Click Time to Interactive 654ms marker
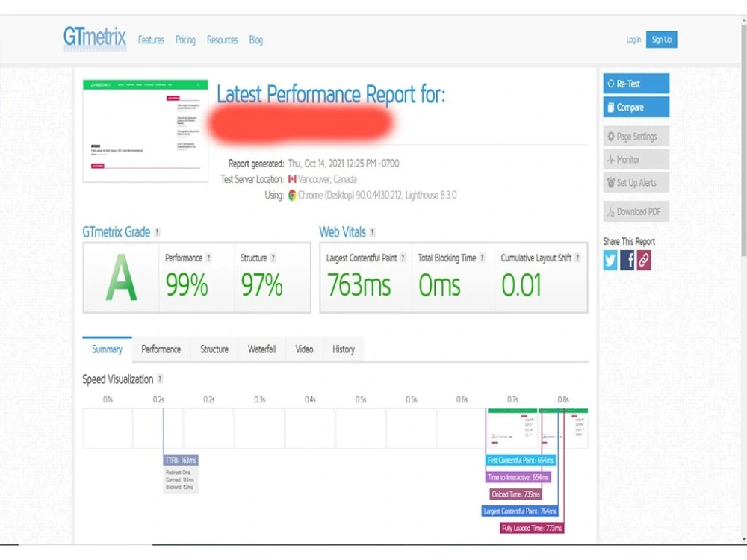 [518, 477]
